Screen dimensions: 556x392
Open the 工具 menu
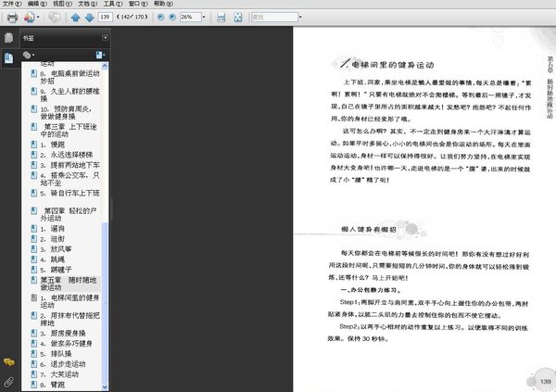(108, 4)
